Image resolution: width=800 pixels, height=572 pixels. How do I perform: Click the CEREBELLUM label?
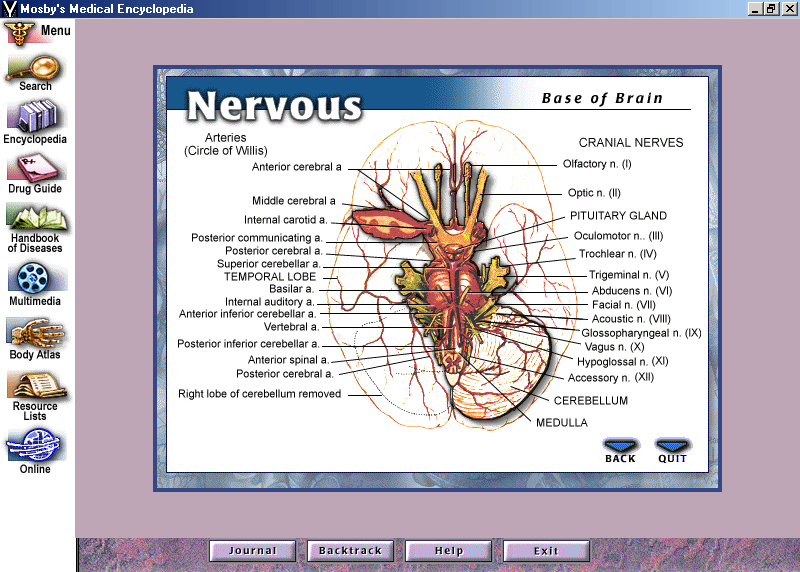pos(591,401)
